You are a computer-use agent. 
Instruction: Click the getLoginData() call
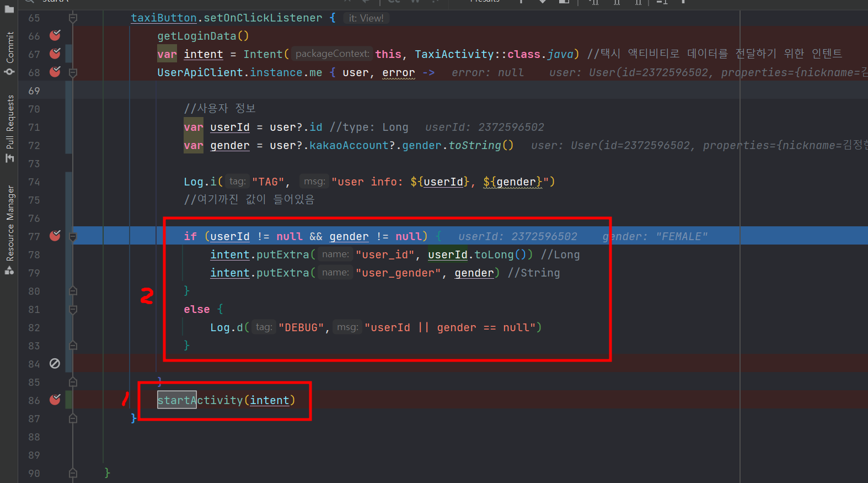click(203, 36)
